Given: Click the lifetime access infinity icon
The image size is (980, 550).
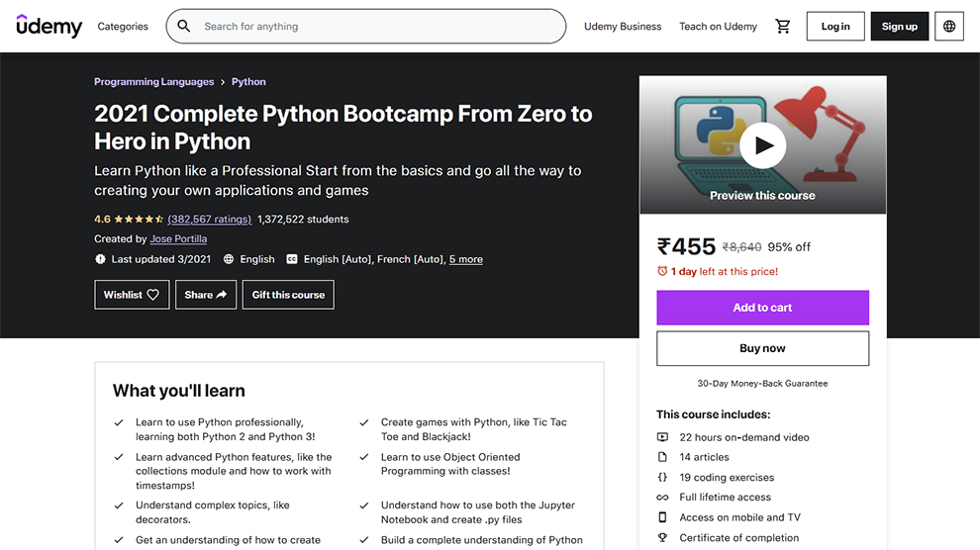Looking at the screenshot, I should click(x=662, y=497).
